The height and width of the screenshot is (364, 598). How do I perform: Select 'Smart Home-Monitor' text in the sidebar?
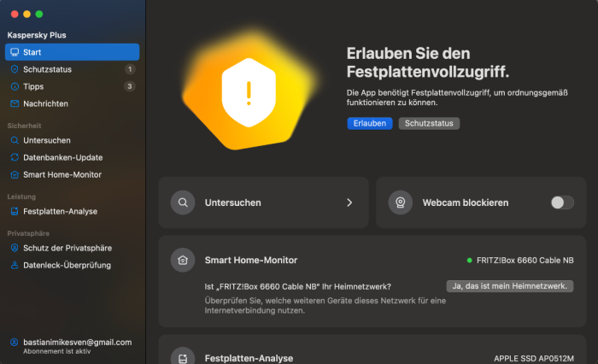(62, 175)
